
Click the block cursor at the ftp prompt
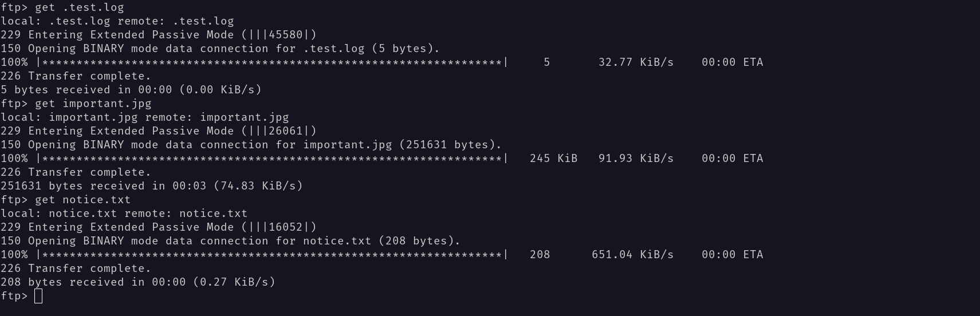38,296
